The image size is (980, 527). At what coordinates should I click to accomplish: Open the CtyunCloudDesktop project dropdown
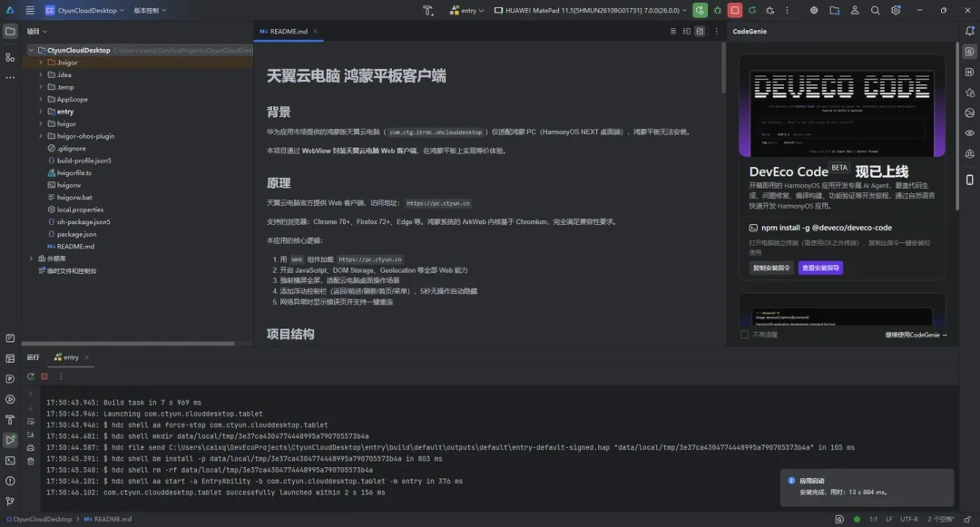[84, 10]
